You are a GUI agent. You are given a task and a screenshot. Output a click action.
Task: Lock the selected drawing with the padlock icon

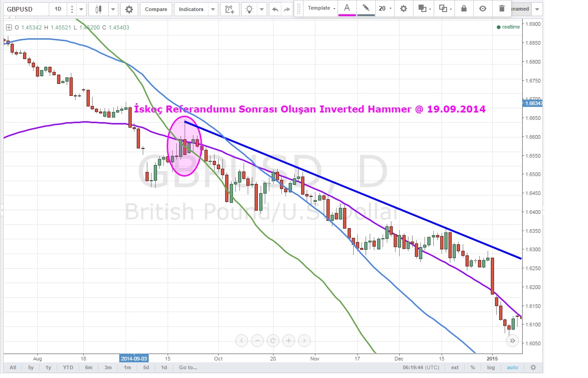coord(464,8)
